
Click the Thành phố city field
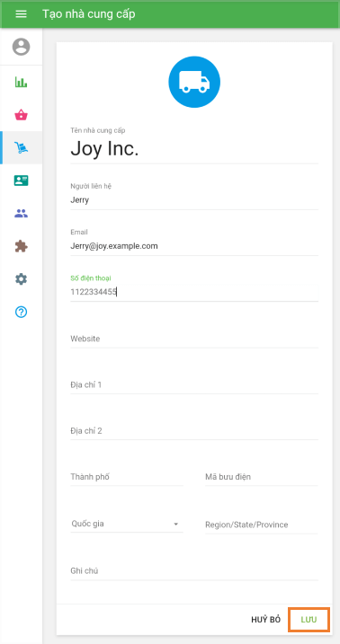click(127, 477)
